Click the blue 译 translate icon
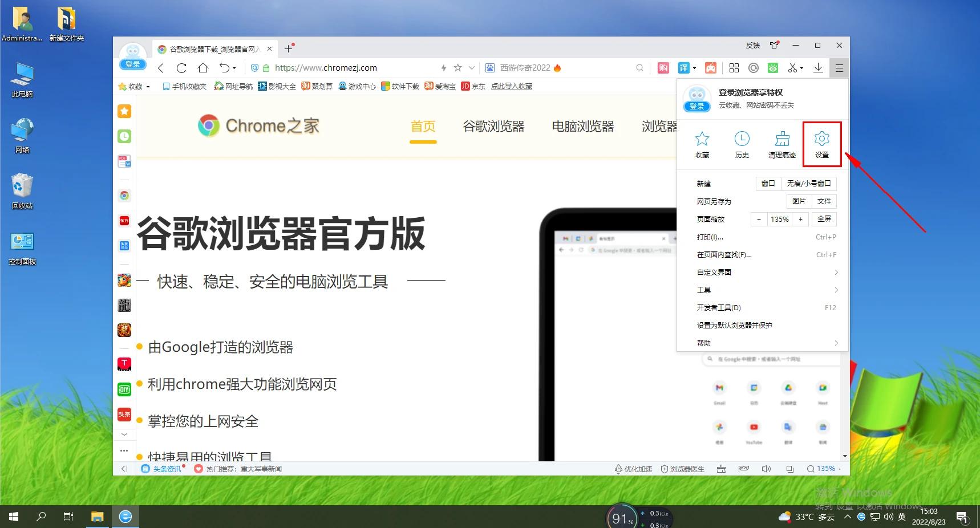Image resolution: width=980 pixels, height=528 pixels. pos(683,68)
